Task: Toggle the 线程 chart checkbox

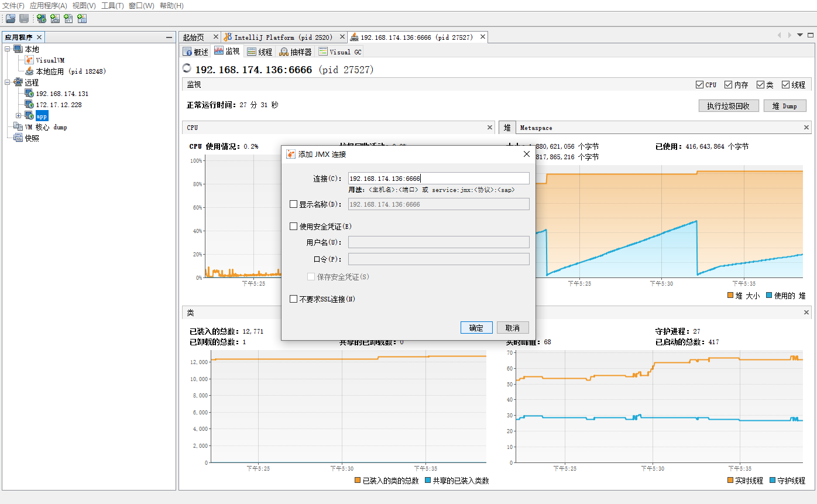Action: (785, 85)
